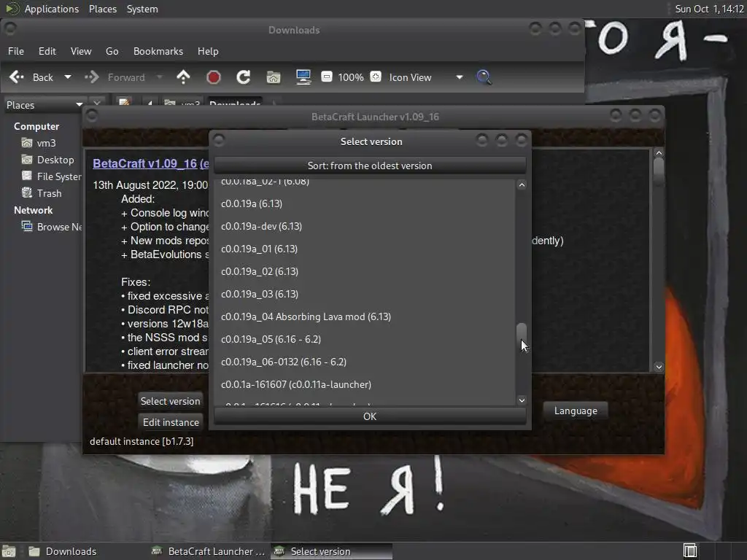Open the Places sidebar dropdown
Image resolution: width=747 pixels, height=560 pixels.
pyautogui.click(x=44, y=105)
